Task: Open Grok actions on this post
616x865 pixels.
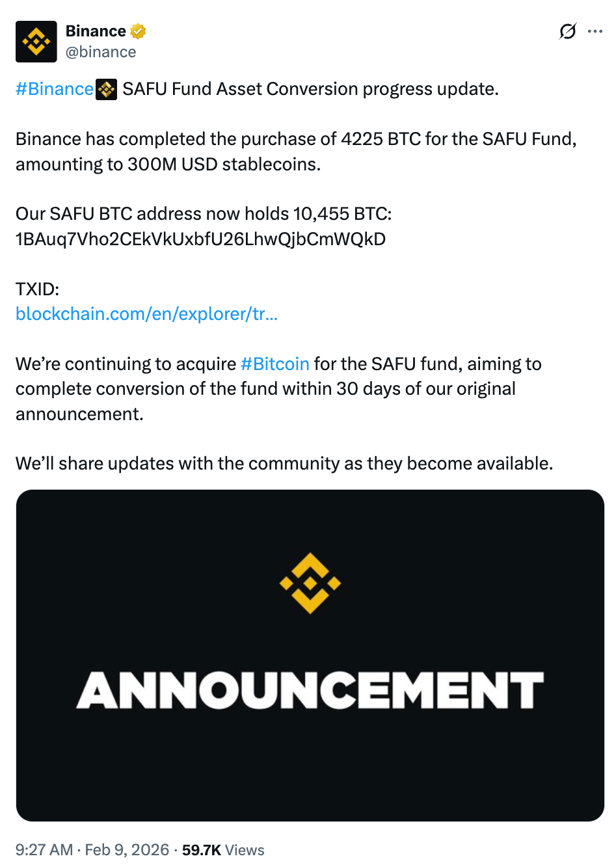Action: coord(568,31)
